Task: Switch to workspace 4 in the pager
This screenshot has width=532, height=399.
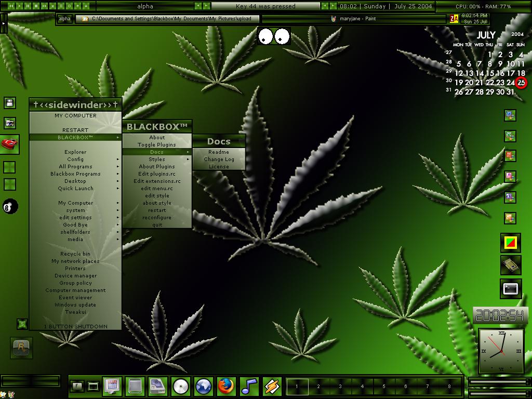Action: click(362, 386)
